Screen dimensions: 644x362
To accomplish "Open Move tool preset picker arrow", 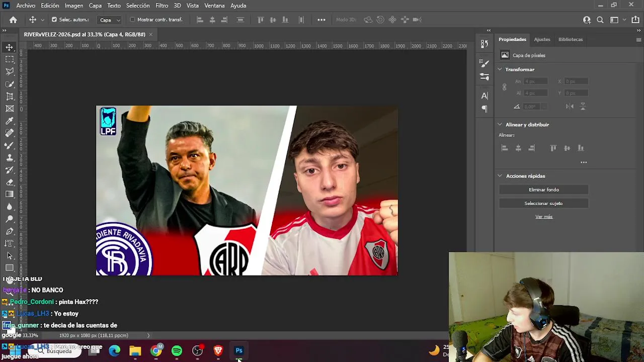I will 42,20.
